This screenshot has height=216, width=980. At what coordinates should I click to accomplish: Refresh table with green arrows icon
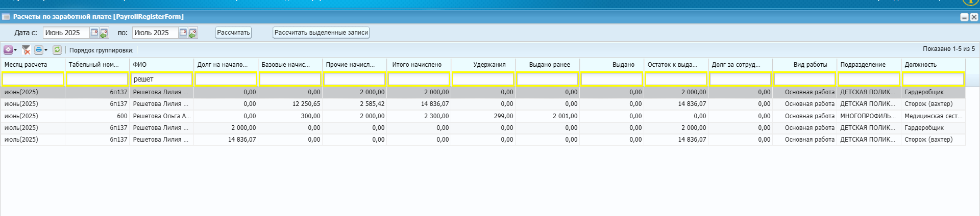(57, 50)
